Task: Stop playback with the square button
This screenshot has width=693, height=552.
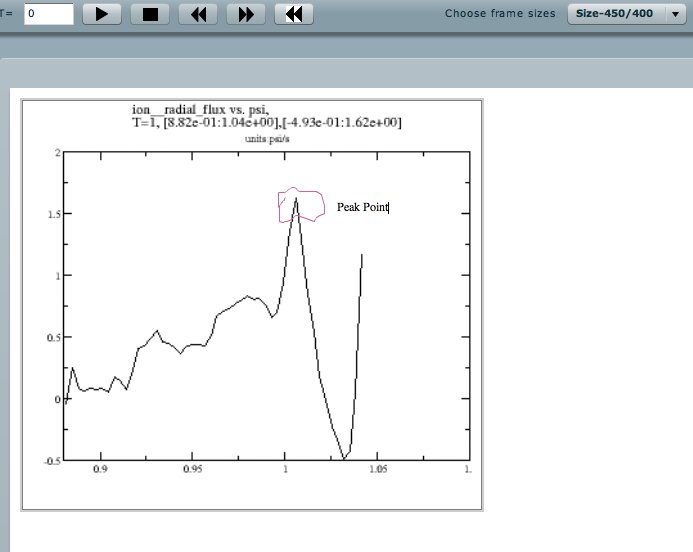Action: pyautogui.click(x=150, y=14)
